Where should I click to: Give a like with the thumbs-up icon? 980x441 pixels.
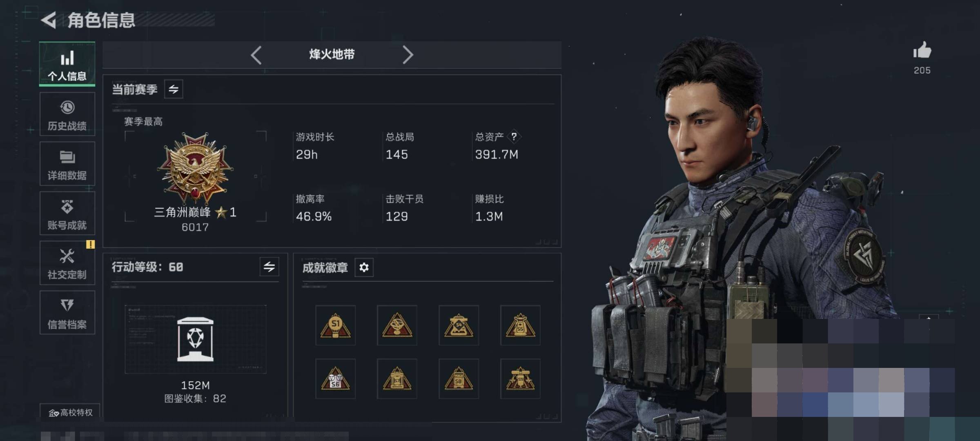[922, 51]
